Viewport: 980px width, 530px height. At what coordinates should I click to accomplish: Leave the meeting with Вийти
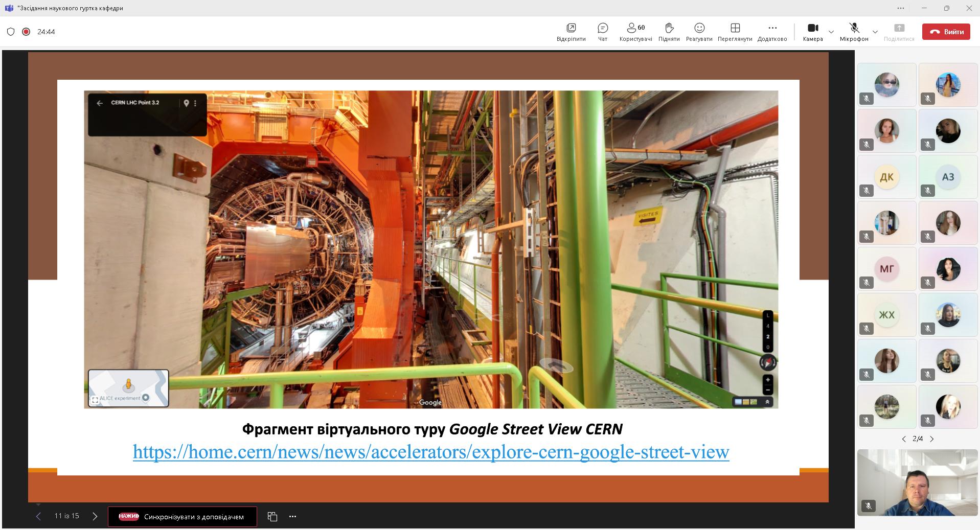(946, 32)
